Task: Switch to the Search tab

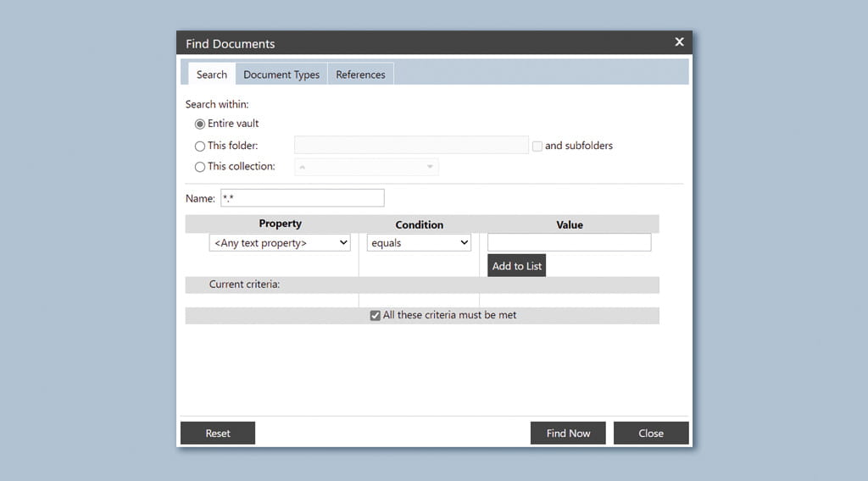Action: click(211, 75)
